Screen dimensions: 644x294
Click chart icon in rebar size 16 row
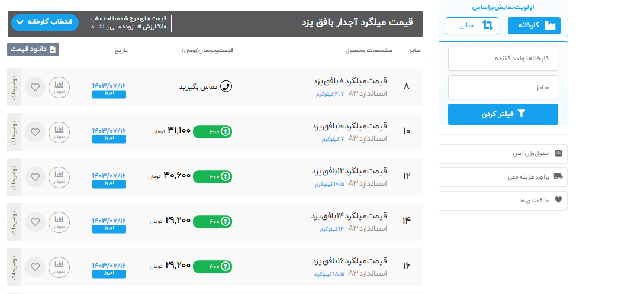point(59,266)
